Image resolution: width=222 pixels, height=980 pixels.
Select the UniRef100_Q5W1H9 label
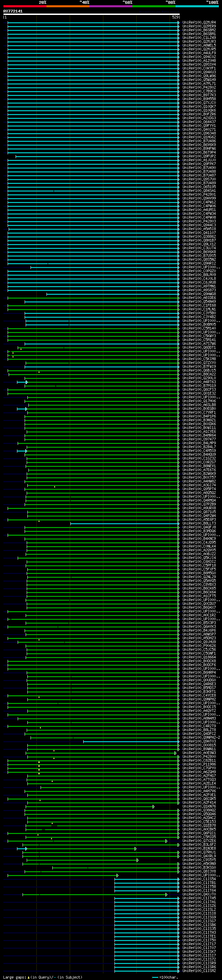pos(199,80)
